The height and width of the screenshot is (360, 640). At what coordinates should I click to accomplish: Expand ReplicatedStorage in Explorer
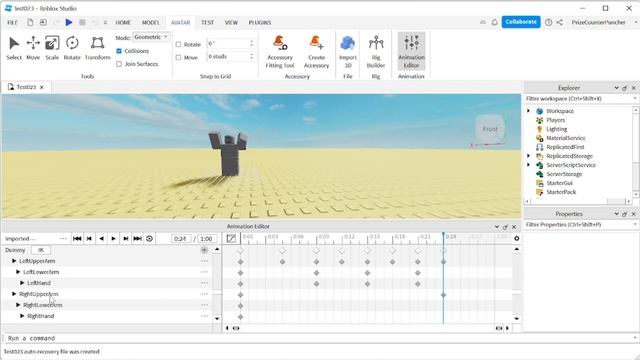(529, 156)
